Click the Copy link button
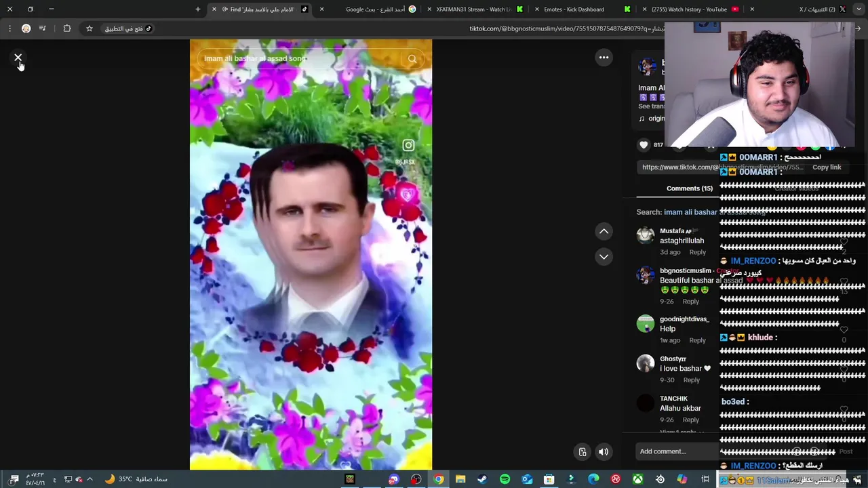868x488 pixels. tap(826, 167)
